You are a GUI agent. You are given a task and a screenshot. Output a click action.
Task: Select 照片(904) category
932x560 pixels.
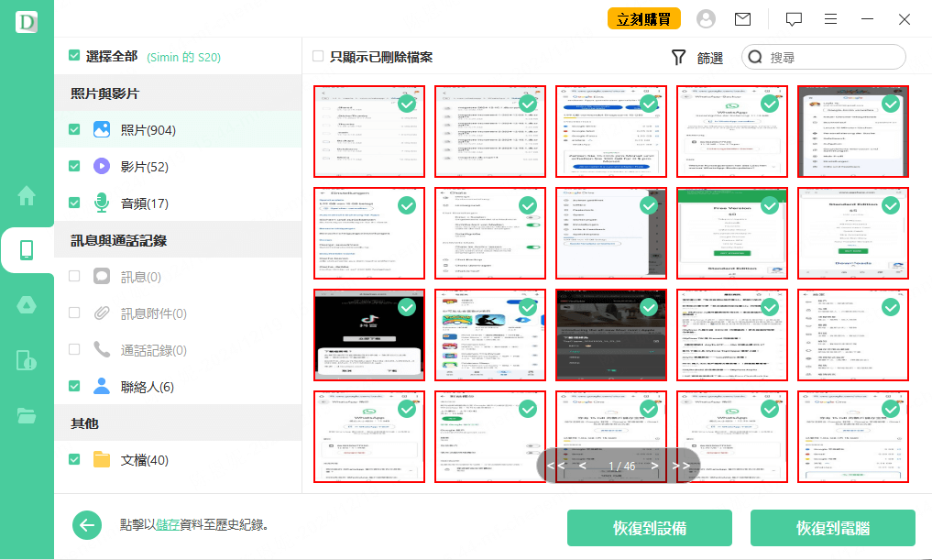[148, 130]
